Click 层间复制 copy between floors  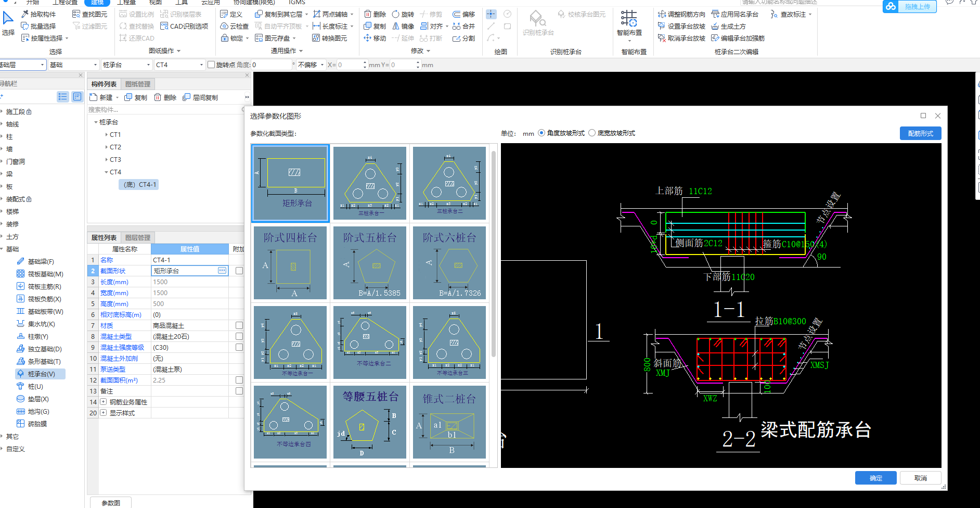200,97
